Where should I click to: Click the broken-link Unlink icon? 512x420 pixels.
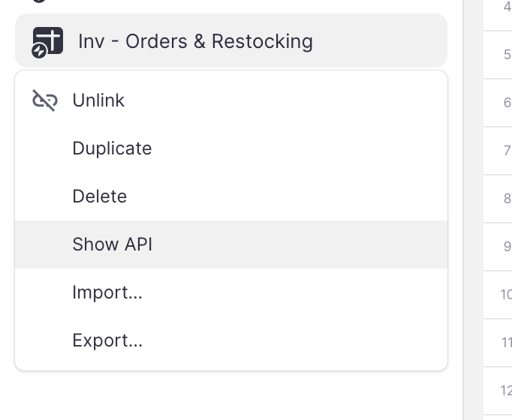(45, 100)
